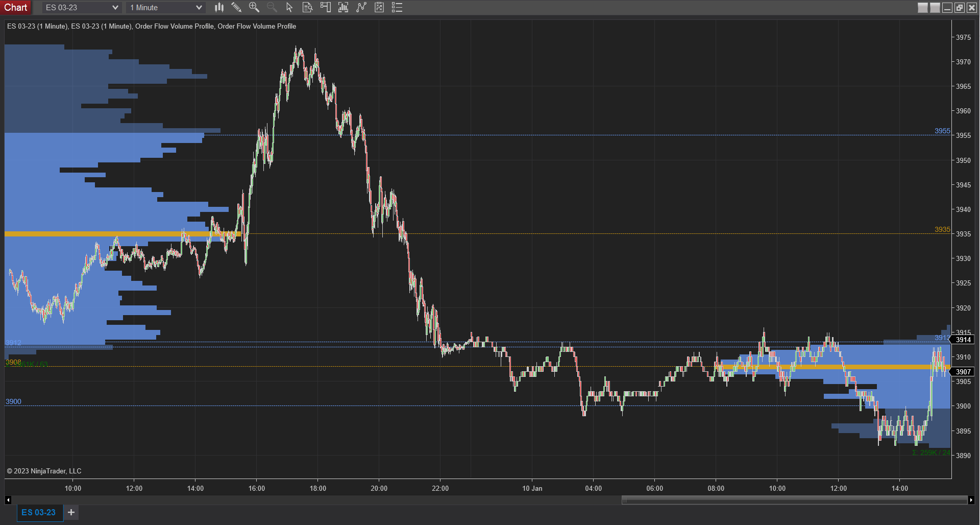Click the 3950 price axis label

964,160
